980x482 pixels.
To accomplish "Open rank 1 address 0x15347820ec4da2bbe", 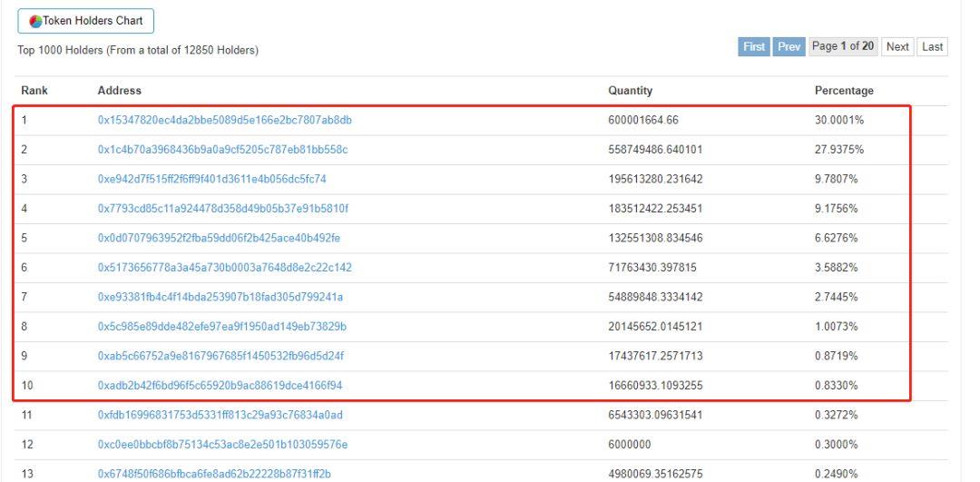I will click(x=224, y=120).
